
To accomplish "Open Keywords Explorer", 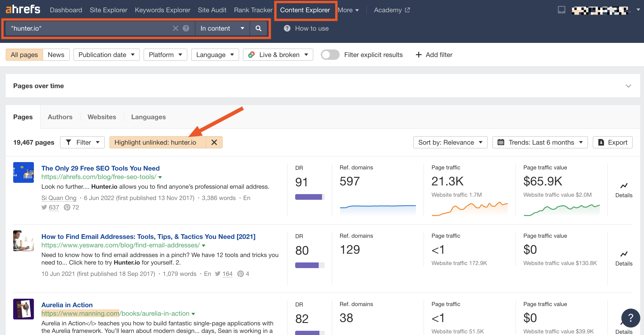I will tap(162, 10).
